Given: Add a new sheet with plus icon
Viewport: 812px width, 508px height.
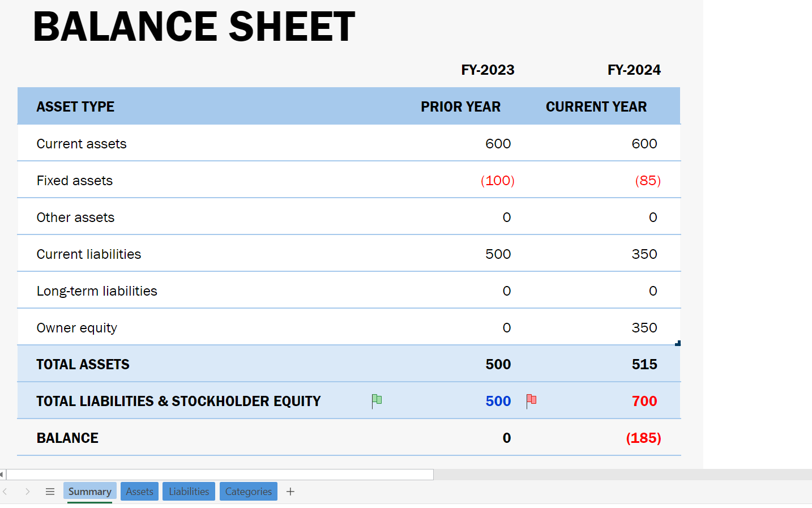Looking at the screenshot, I should (x=290, y=492).
